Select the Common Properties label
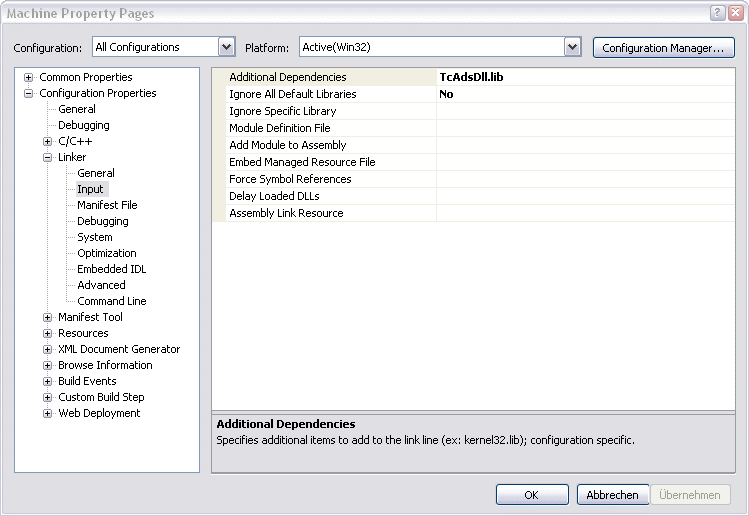 [x=86, y=77]
